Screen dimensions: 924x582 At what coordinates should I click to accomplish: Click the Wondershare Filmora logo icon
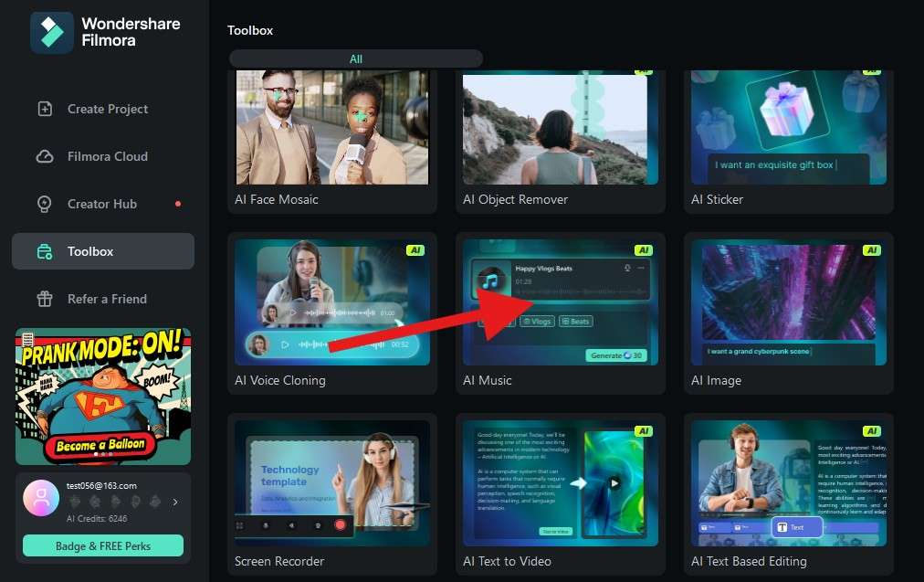click(x=52, y=32)
